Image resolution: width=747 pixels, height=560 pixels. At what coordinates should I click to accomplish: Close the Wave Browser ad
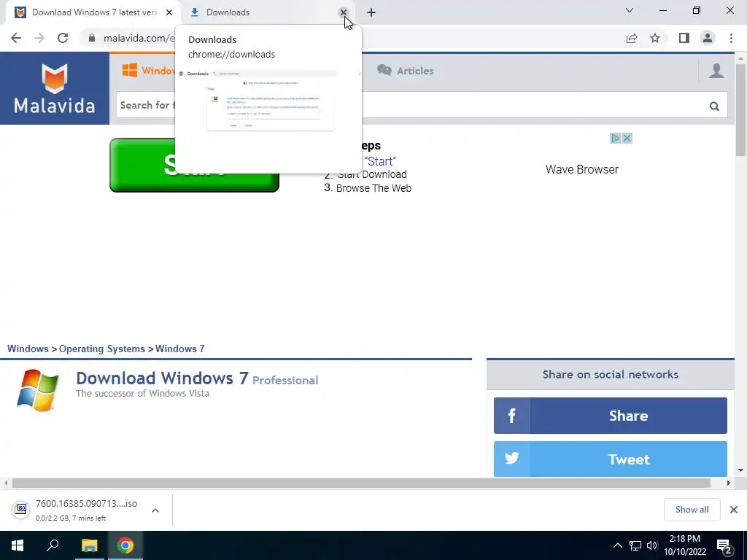point(627,138)
